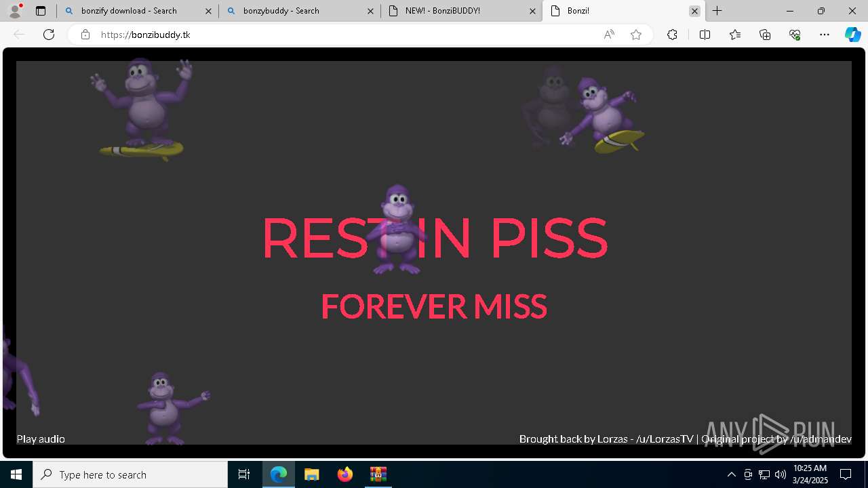Screen dimensions: 868x488
Task: Switch to 'bonzify download - Search' tab
Action: click(138, 11)
